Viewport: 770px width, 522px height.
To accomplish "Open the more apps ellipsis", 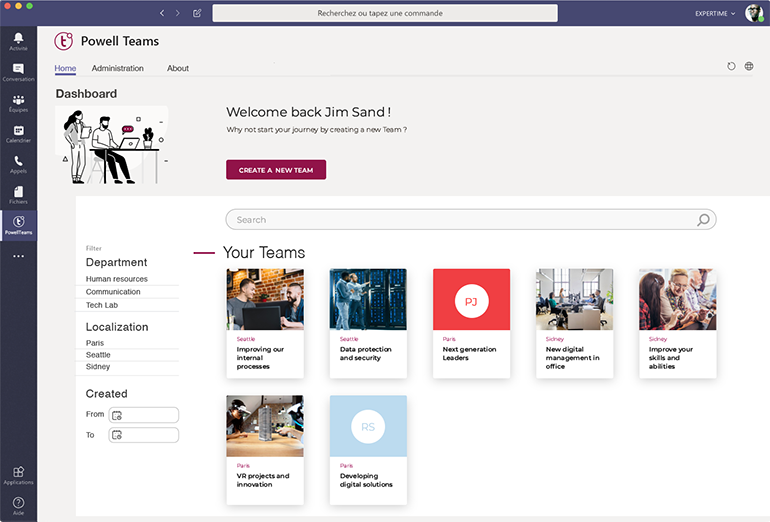I will 18,256.
